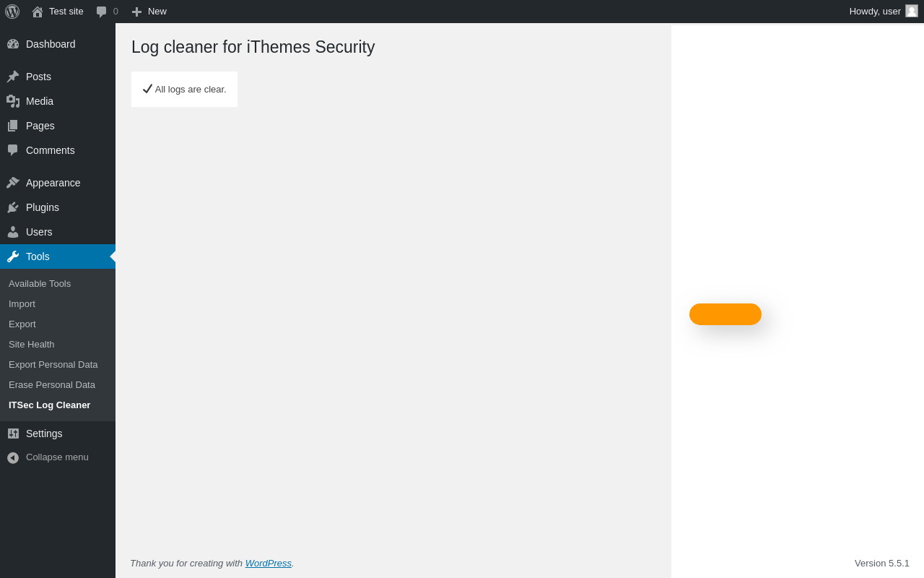This screenshot has width=924, height=578.
Task: Click the comment bubble icon in admin bar
Action: point(102,12)
